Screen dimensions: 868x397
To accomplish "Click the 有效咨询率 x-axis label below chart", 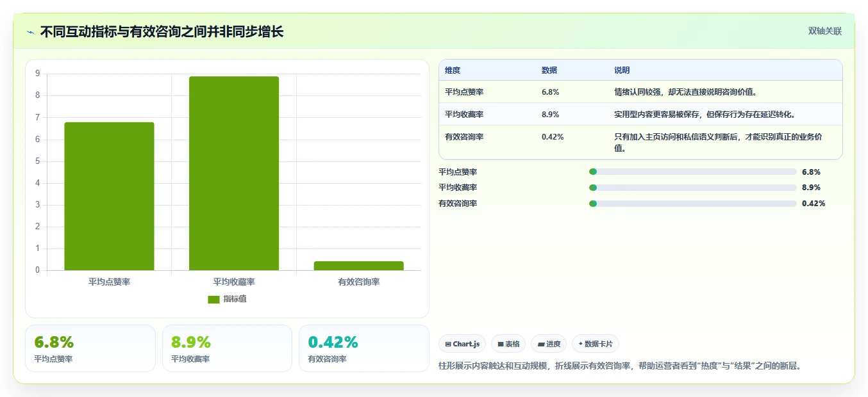I will click(359, 282).
